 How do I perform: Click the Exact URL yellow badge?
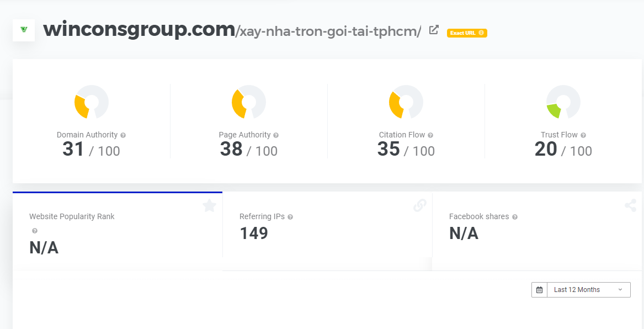pyautogui.click(x=467, y=33)
